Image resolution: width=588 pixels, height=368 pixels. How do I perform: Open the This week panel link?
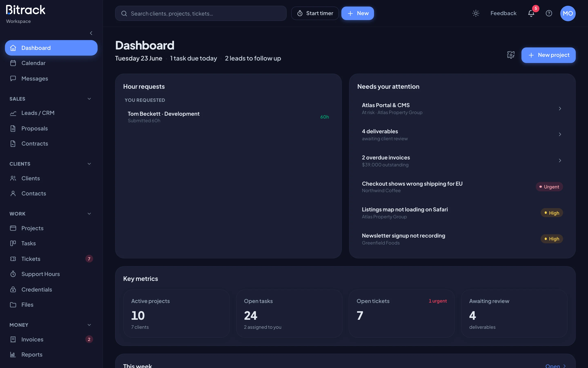[x=556, y=366]
